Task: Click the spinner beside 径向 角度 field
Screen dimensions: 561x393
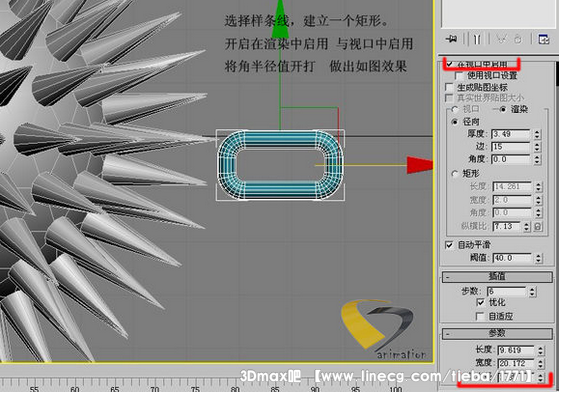Action: pyautogui.click(x=537, y=159)
